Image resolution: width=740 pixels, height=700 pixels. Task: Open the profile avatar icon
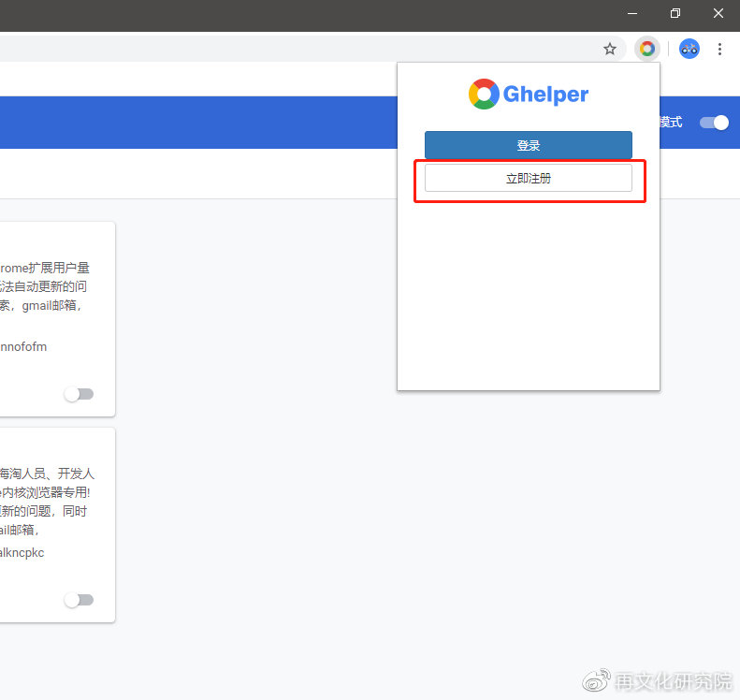coord(689,49)
